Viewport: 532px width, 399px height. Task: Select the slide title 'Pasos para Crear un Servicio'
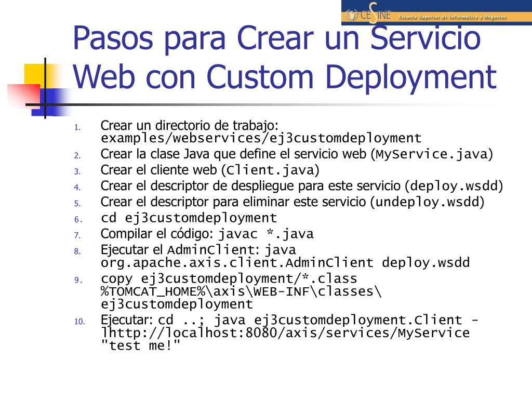pyautogui.click(x=277, y=38)
